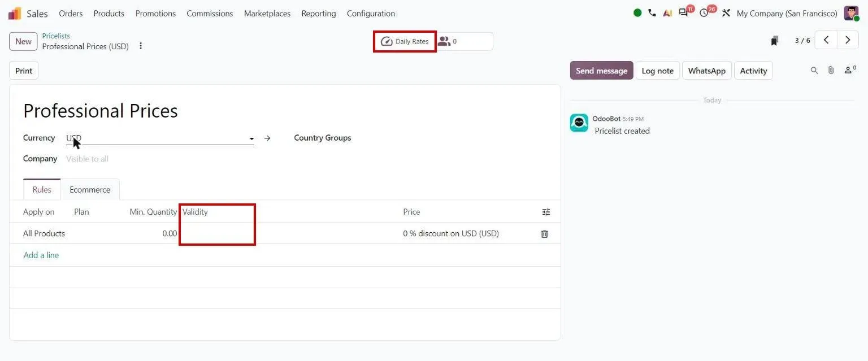
Task: Open the three-dot actions menu
Action: [141, 46]
